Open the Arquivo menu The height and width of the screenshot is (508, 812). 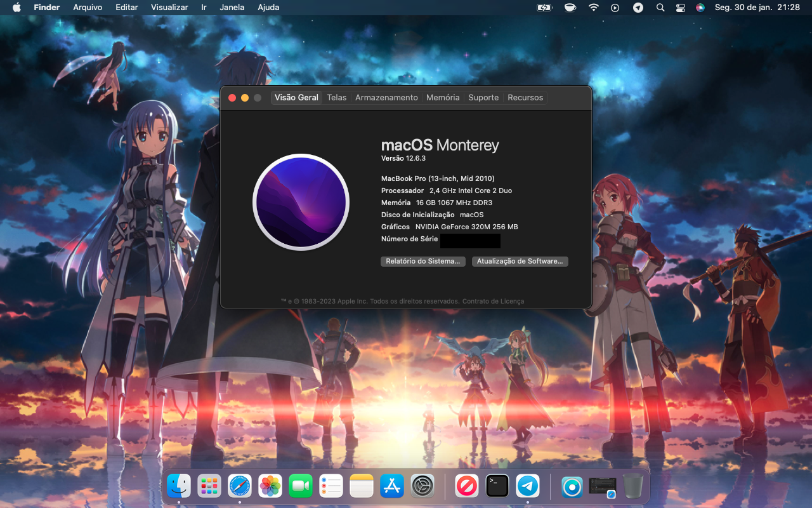click(x=88, y=8)
